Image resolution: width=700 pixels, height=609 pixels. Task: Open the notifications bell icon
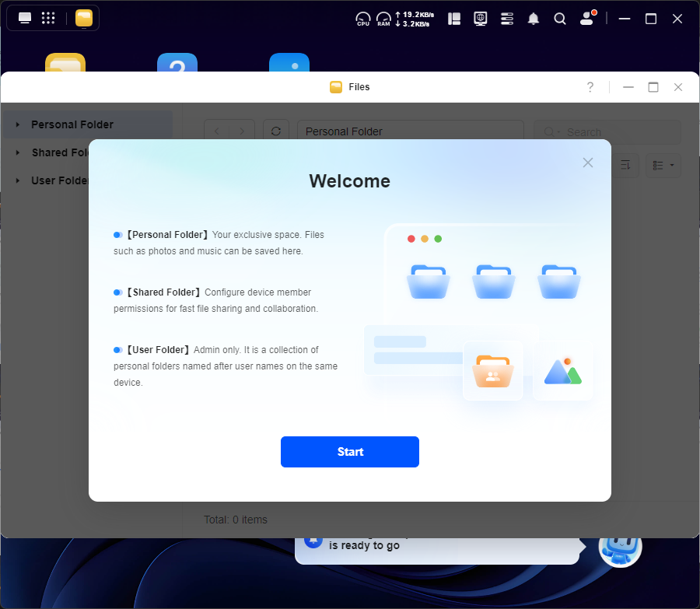coord(534,19)
